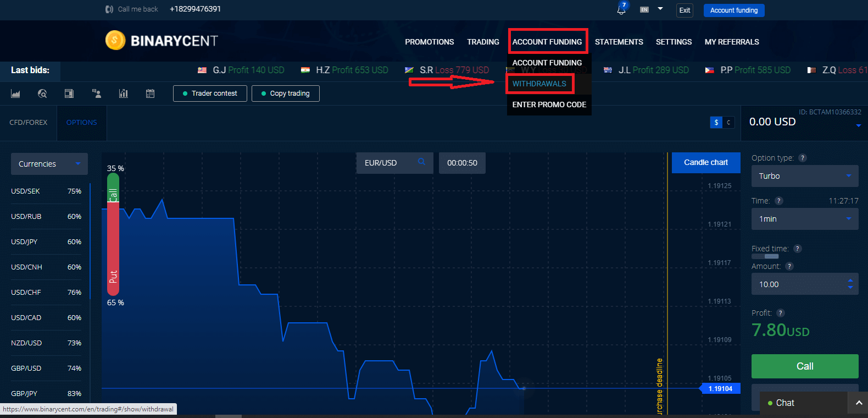Select USD/CAD 60% pair
Viewport: 868px width, 418px height.
click(46, 318)
